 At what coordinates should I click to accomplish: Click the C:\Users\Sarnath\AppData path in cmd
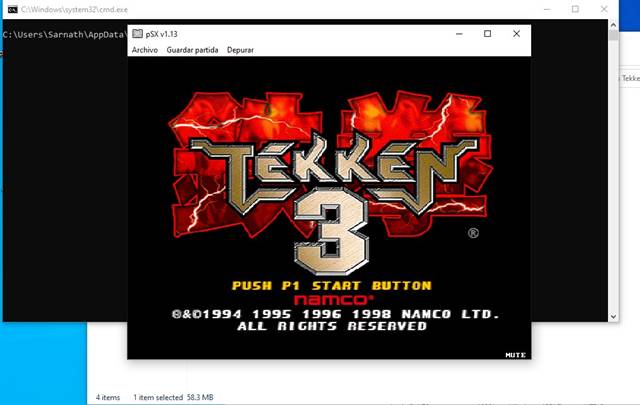[x=64, y=35]
